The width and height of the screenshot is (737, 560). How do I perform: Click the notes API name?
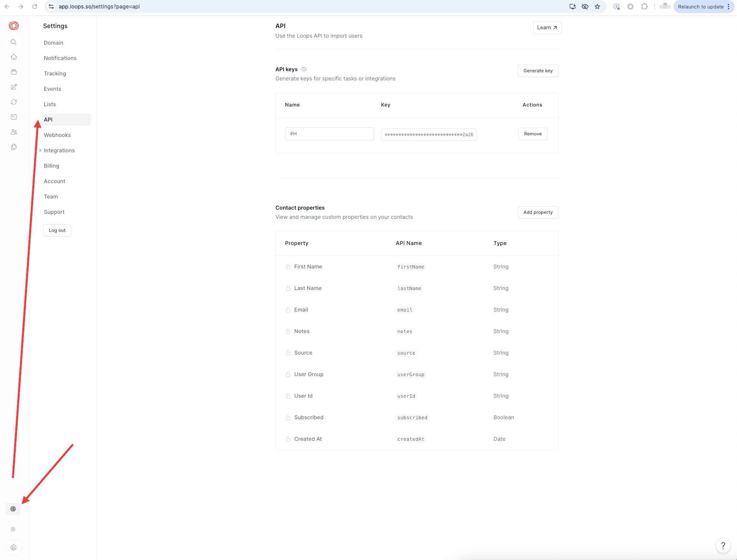tap(405, 331)
